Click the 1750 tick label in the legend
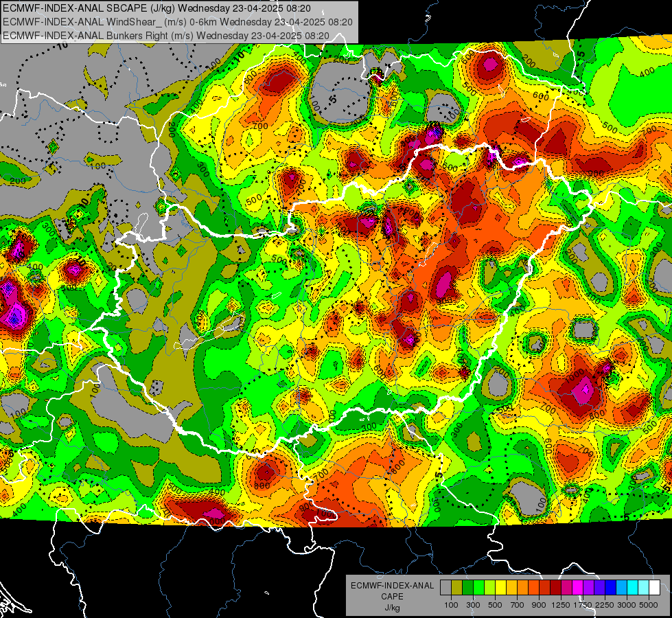The width and height of the screenshot is (672, 618). tap(583, 605)
